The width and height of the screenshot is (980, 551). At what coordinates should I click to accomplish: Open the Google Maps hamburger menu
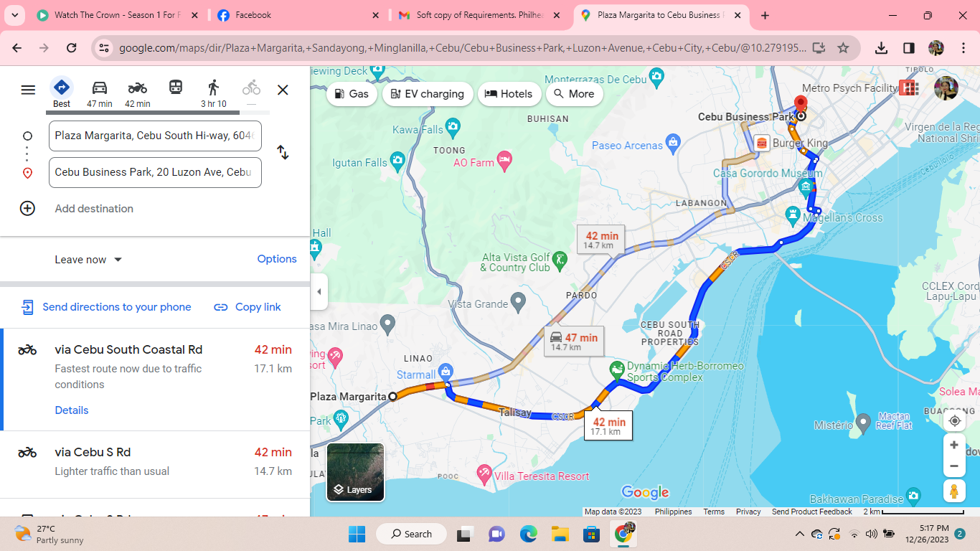[x=28, y=90]
